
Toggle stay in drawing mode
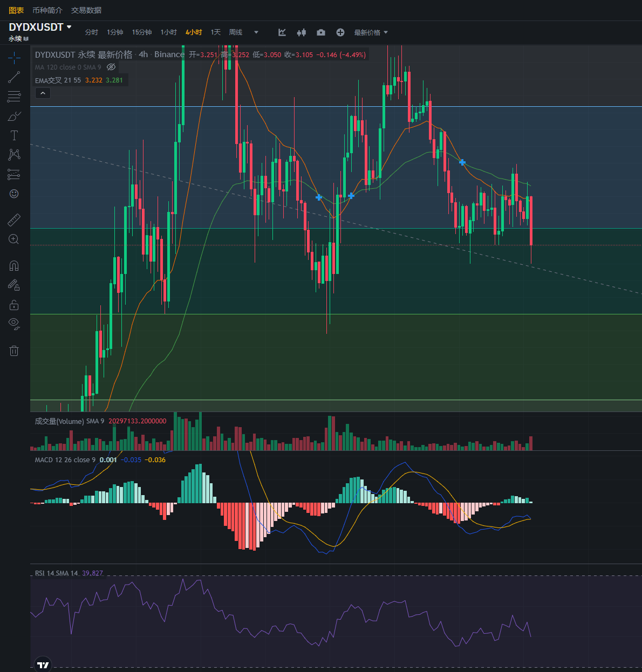pyautogui.click(x=14, y=285)
